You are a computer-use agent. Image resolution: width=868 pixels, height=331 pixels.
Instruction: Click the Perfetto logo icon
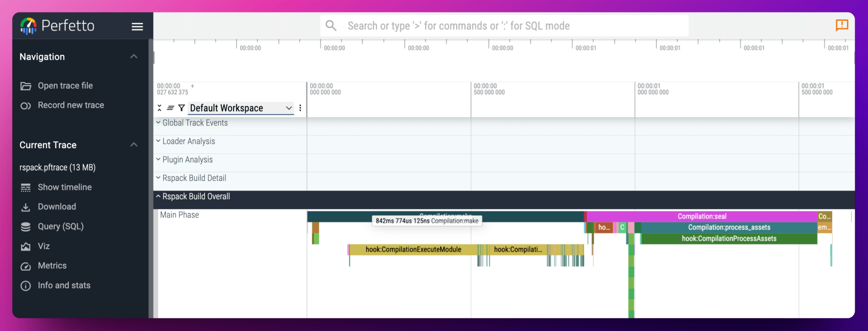pyautogui.click(x=28, y=26)
